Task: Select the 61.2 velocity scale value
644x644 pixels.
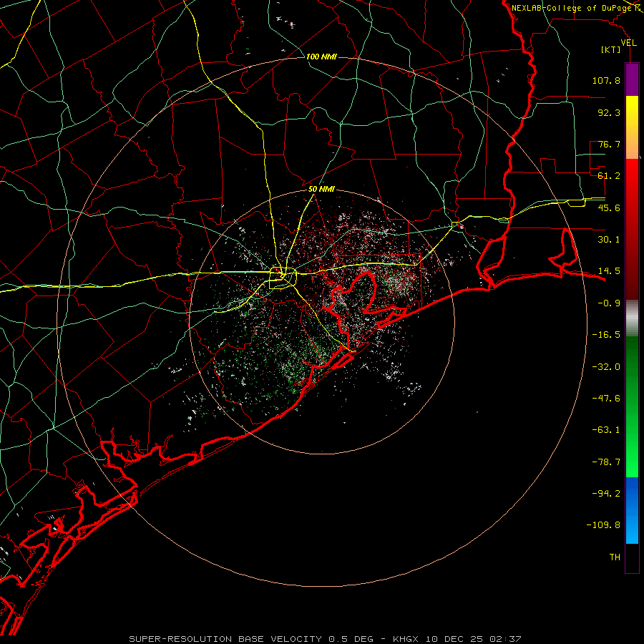Action: [609, 176]
